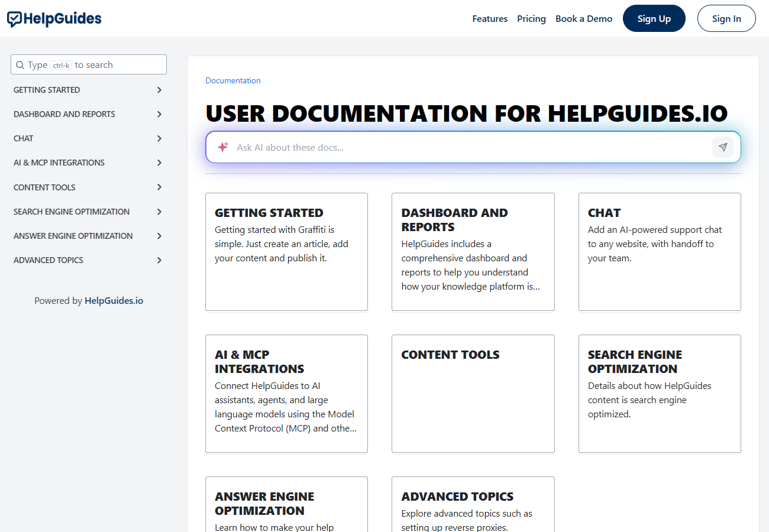769x532 pixels.
Task: Expand Answer Engine Optimization sidebar chevron
Action: [x=159, y=236]
